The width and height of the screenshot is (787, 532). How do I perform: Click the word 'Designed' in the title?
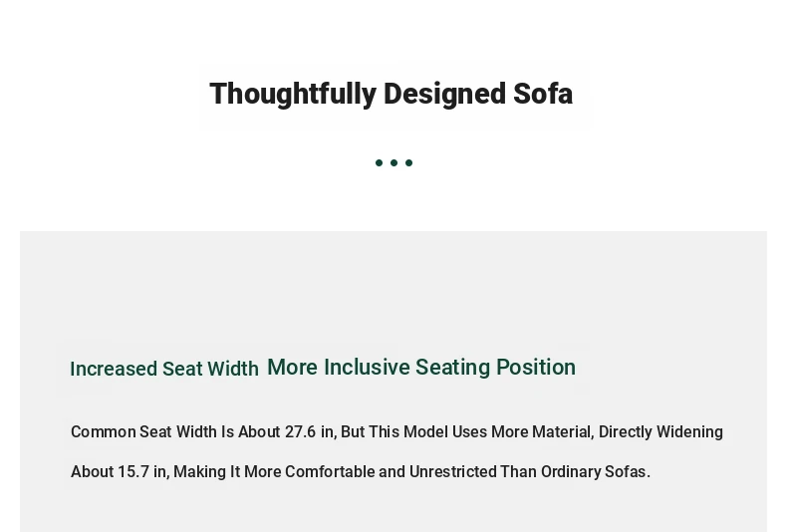tap(444, 94)
